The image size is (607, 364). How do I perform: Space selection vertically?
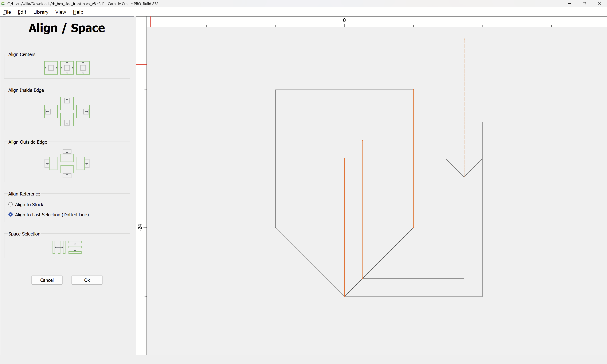tap(75, 247)
